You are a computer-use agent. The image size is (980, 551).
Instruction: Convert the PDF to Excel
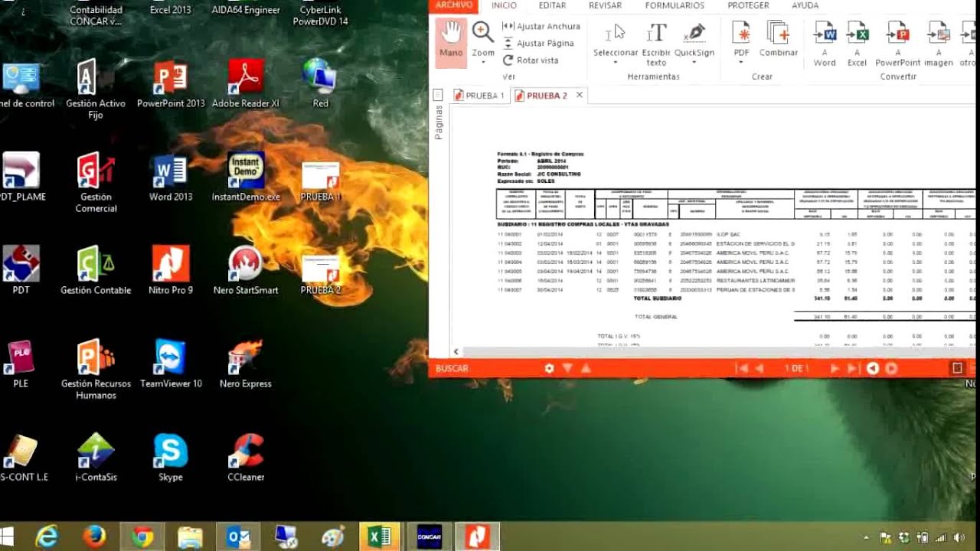tap(857, 42)
